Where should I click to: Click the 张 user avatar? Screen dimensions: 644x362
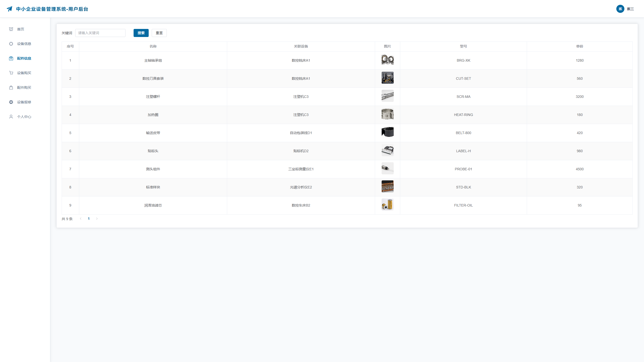pos(620,9)
